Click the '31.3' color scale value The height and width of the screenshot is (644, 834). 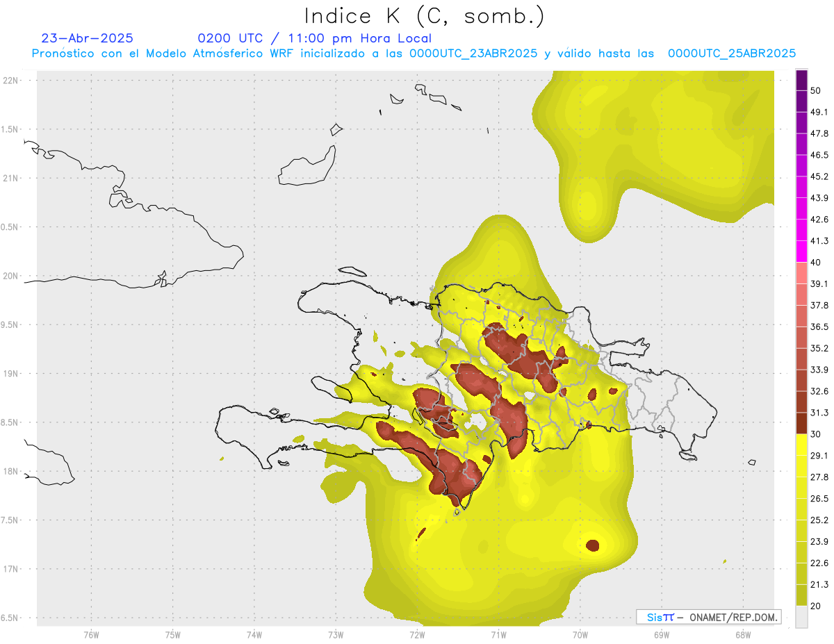819,413
